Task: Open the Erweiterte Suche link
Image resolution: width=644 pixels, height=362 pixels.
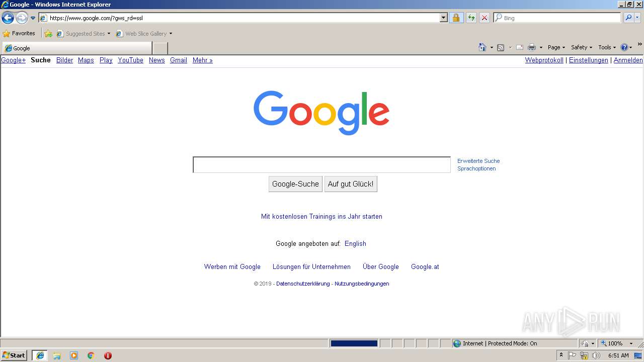Action: coord(478,161)
